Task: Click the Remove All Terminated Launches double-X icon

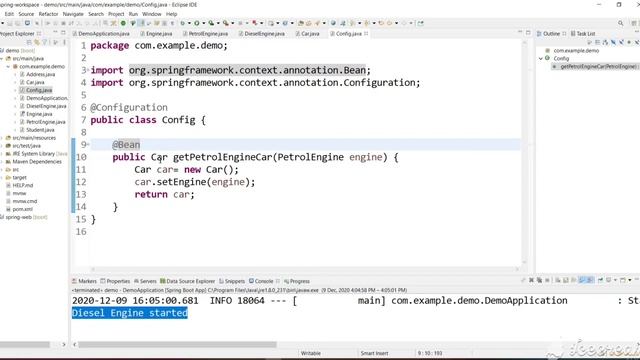Action: point(539,280)
